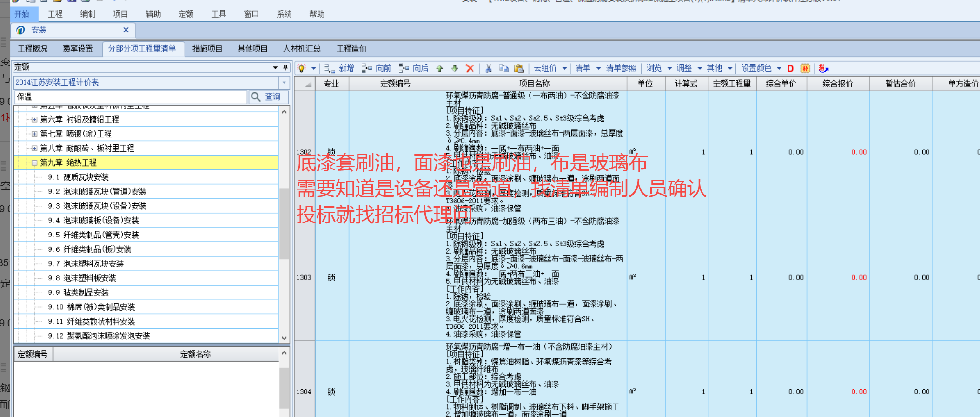Select 9.5 纤维类制品(管壳)安装
The height and width of the screenshot is (417, 980).
tap(93, 235)
